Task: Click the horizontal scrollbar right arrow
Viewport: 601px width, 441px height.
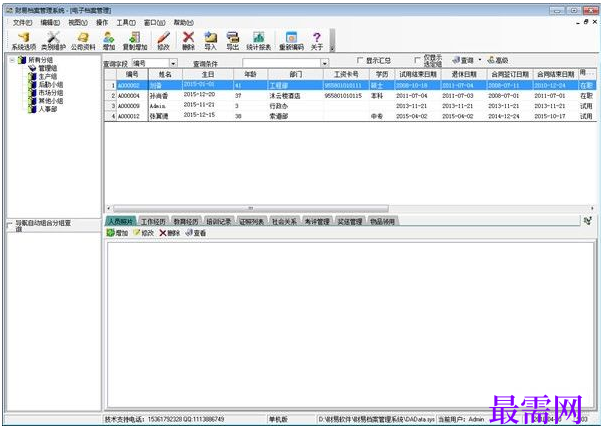Action: (592, 208)
